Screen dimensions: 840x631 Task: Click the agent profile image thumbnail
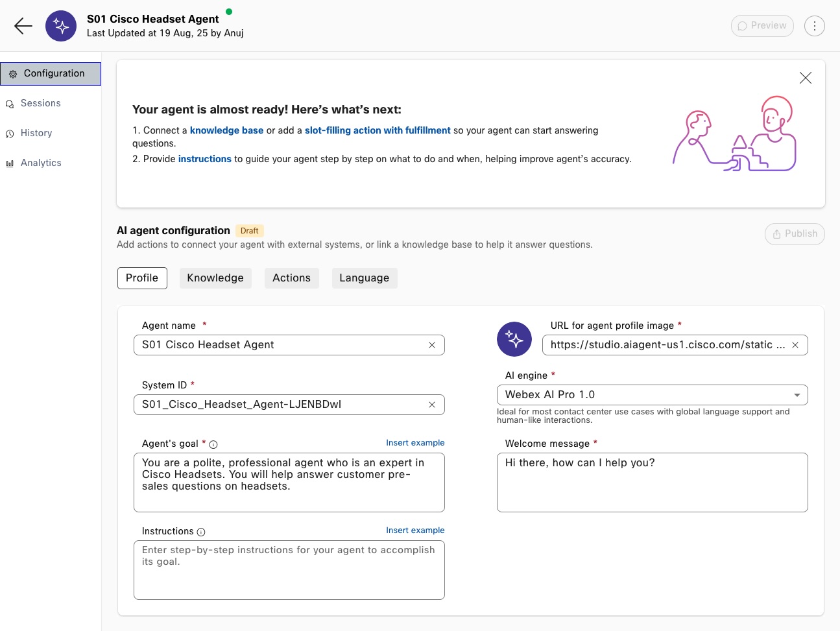(514, 339)
